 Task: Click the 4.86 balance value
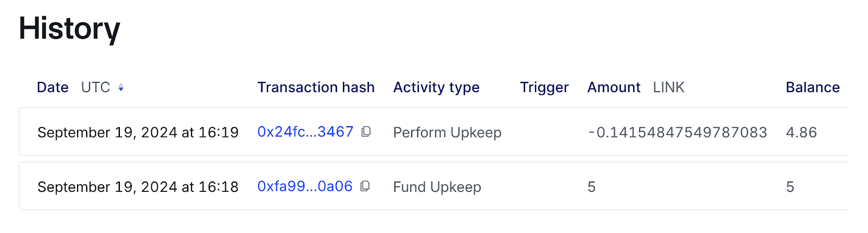click(801, 132)
